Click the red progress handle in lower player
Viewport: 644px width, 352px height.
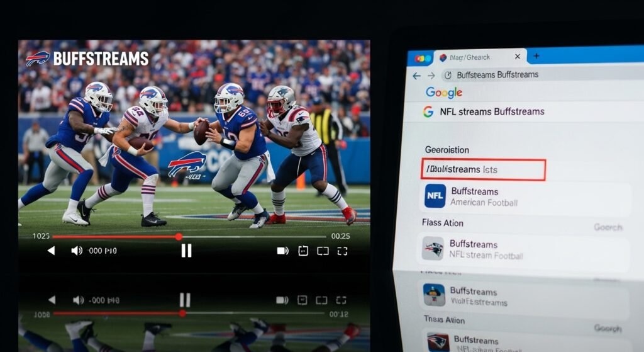point(182,314)
